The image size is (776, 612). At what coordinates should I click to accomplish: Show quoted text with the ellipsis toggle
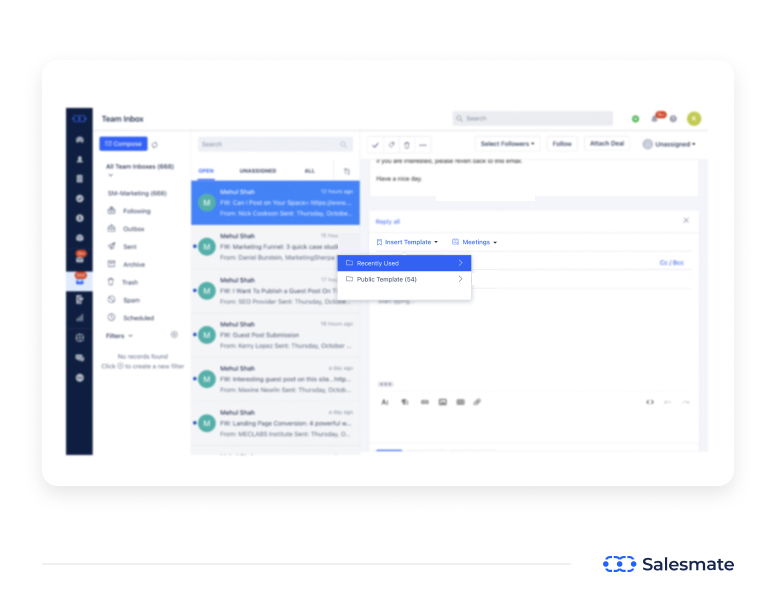point(386,384)
